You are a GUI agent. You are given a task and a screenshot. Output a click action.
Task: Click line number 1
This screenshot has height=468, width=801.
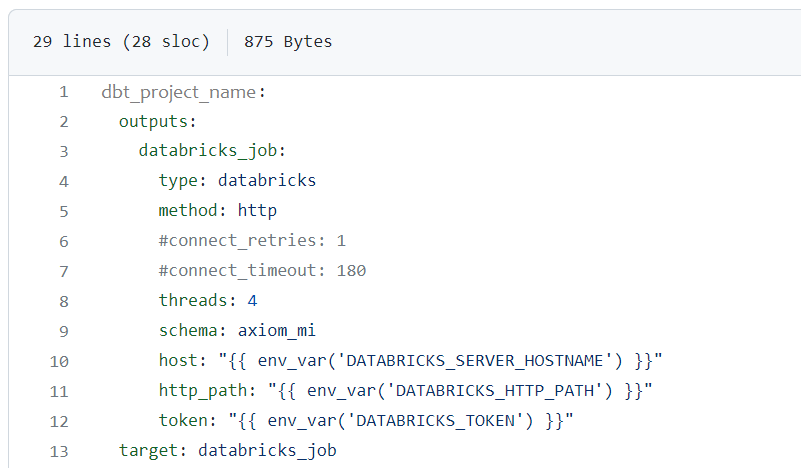[63, 92]
